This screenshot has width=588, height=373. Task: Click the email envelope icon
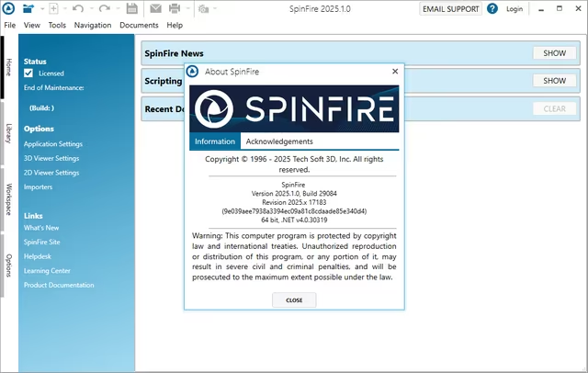tap(155, 8)
